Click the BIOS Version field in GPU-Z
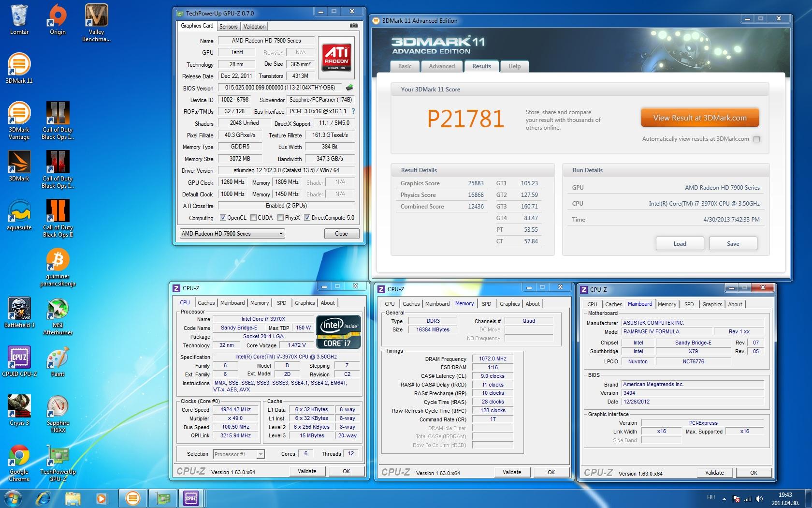 (x=280, y=88)
